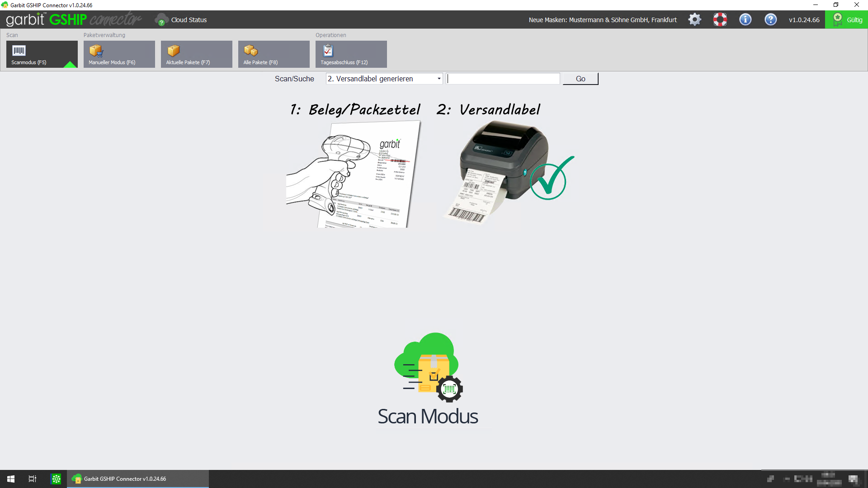Open help with question mark icon
Image resolution: width=868 pixels, height=488 pixels.
coord(770,19)
